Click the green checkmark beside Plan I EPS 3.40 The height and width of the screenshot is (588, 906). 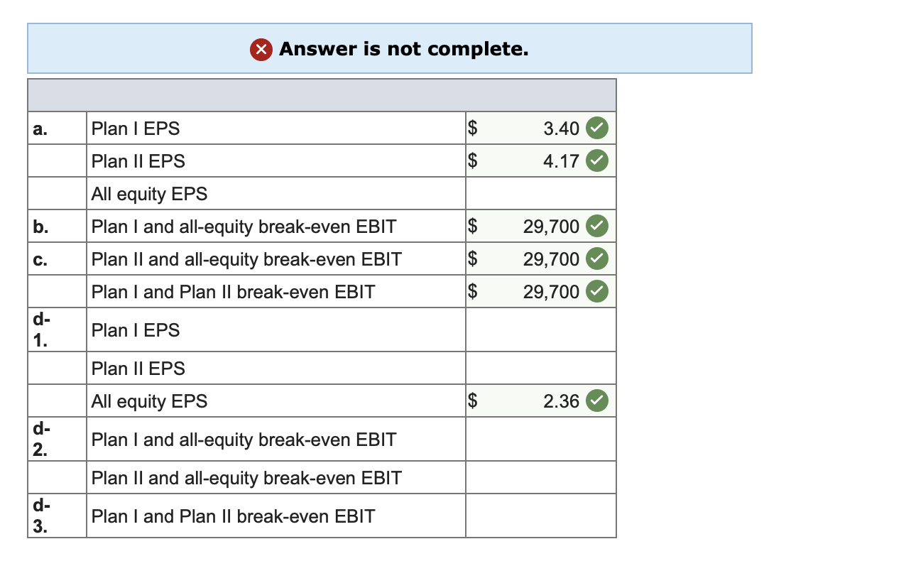coord(596,128)
